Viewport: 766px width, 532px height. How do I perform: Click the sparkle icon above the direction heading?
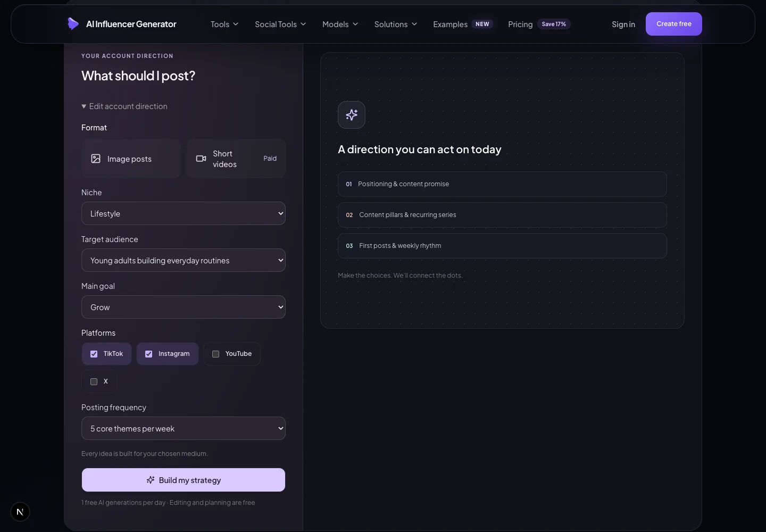(352, 115)
